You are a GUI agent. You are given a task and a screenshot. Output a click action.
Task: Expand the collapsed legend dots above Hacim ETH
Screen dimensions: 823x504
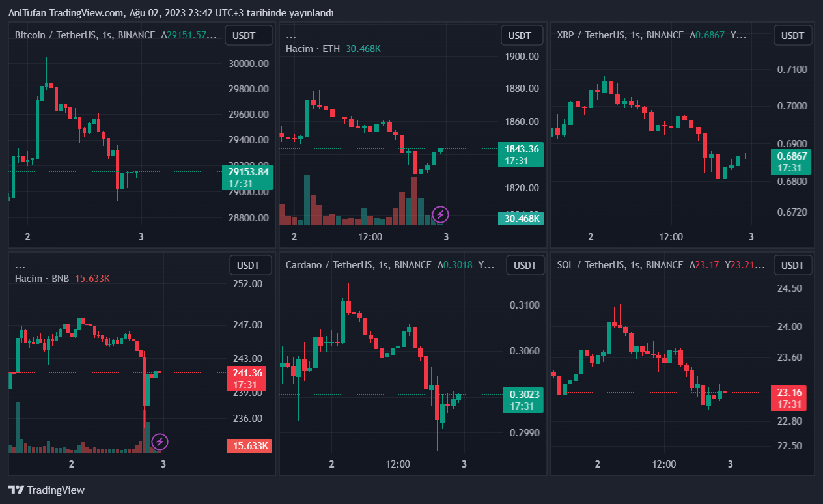click(x=291, y=36)
